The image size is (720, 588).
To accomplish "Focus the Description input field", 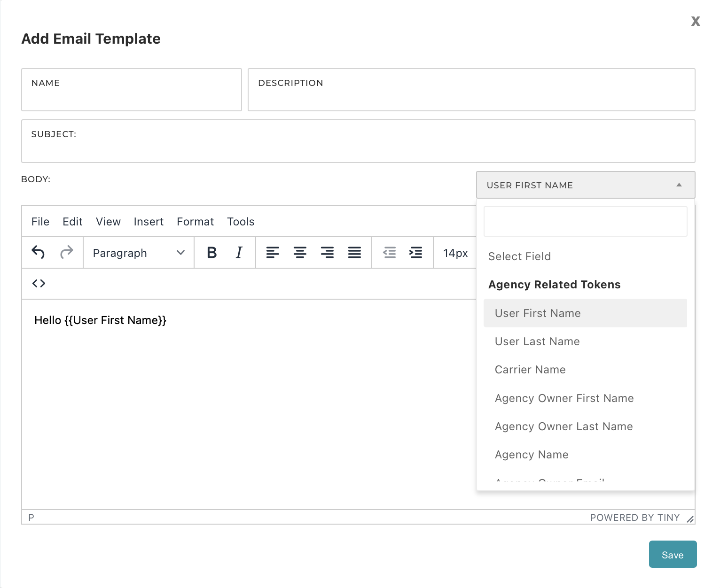I will (471, 90).
